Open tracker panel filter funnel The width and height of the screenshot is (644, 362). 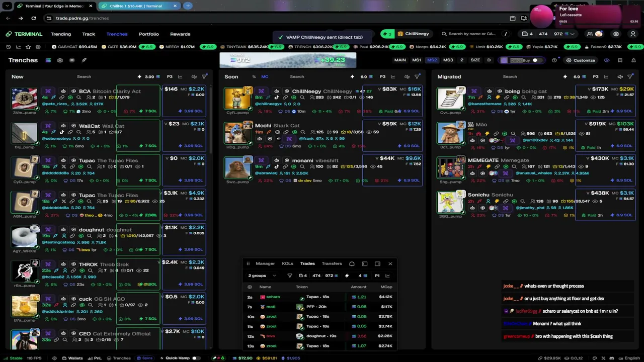pyautogui.click(x=289, y=276)
